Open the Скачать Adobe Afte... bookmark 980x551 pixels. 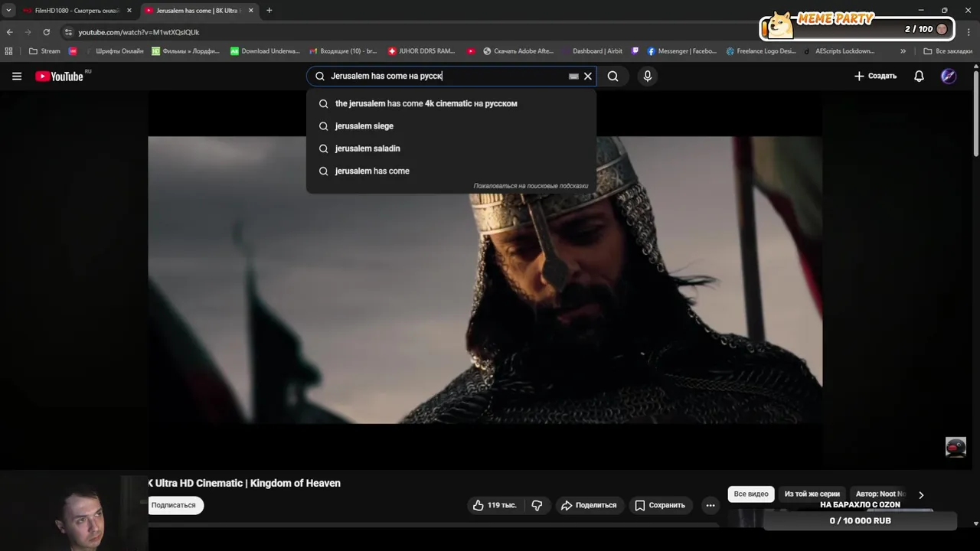pyautogui.click(x=518, y=51)
